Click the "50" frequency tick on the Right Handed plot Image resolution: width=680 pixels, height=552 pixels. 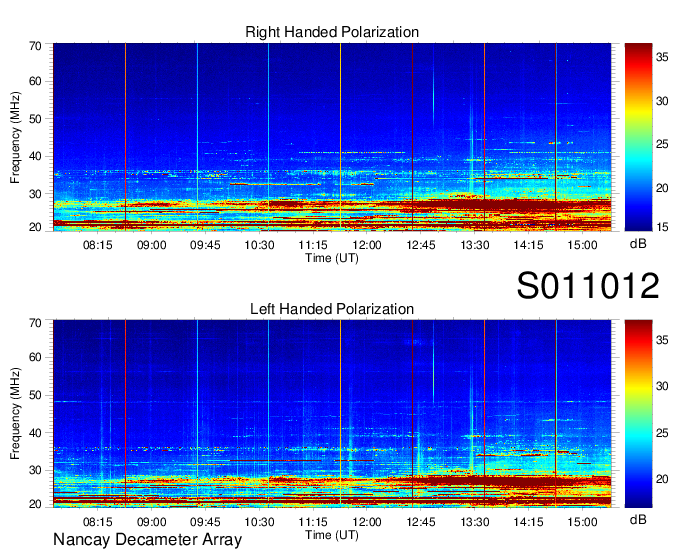(x=35, y=119)
